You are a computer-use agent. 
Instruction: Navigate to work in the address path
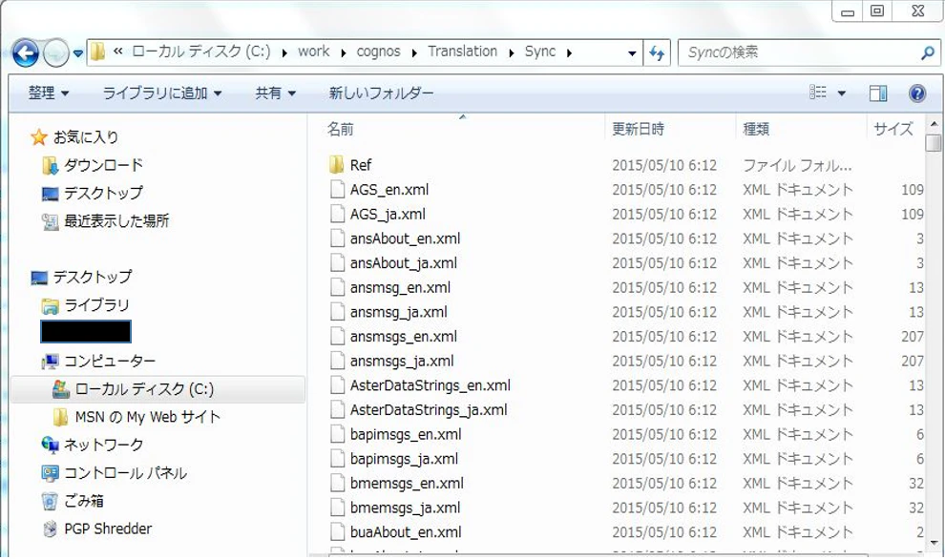coord(313,52)
